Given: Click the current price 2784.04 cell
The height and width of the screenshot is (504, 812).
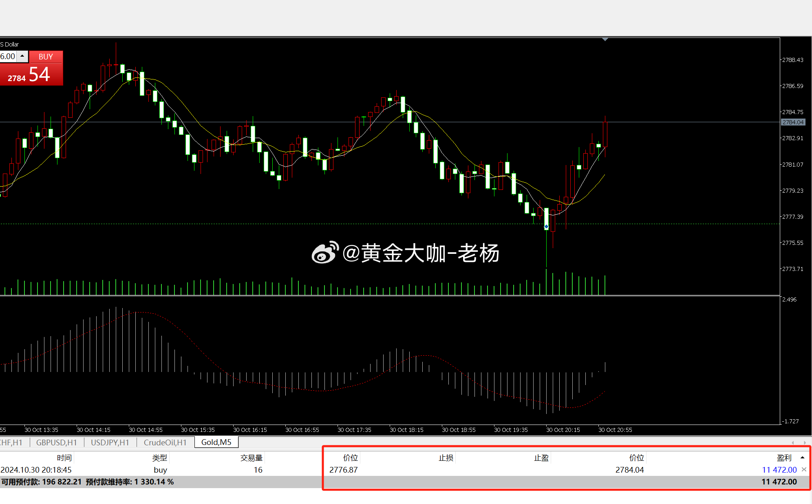Looking at the screenshot, I should [x=630, y=470].
